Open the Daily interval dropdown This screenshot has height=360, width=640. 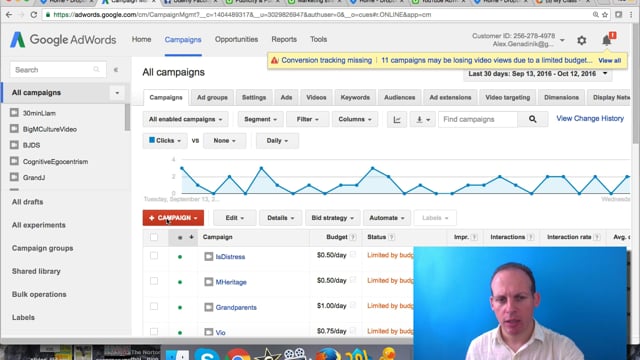pos(277,140)
